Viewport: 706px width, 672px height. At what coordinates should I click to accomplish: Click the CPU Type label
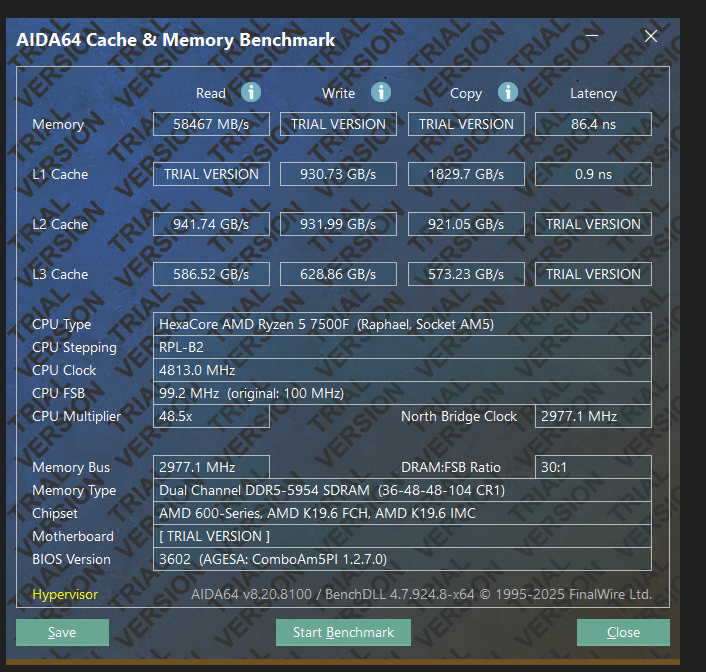61,324
